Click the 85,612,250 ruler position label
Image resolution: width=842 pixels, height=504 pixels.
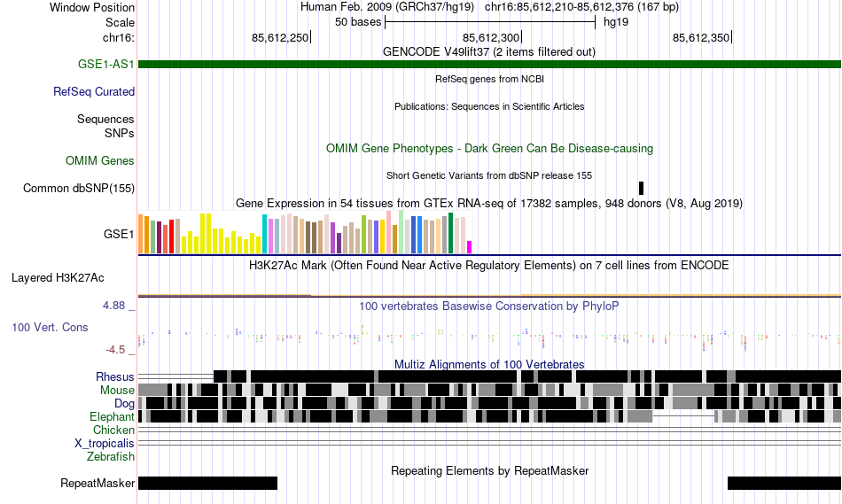(280, 37)
